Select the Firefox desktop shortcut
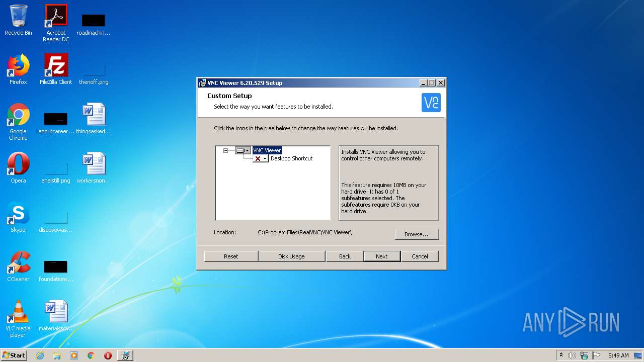The width and height of the screenshot is (644, 362). point(18,69)
